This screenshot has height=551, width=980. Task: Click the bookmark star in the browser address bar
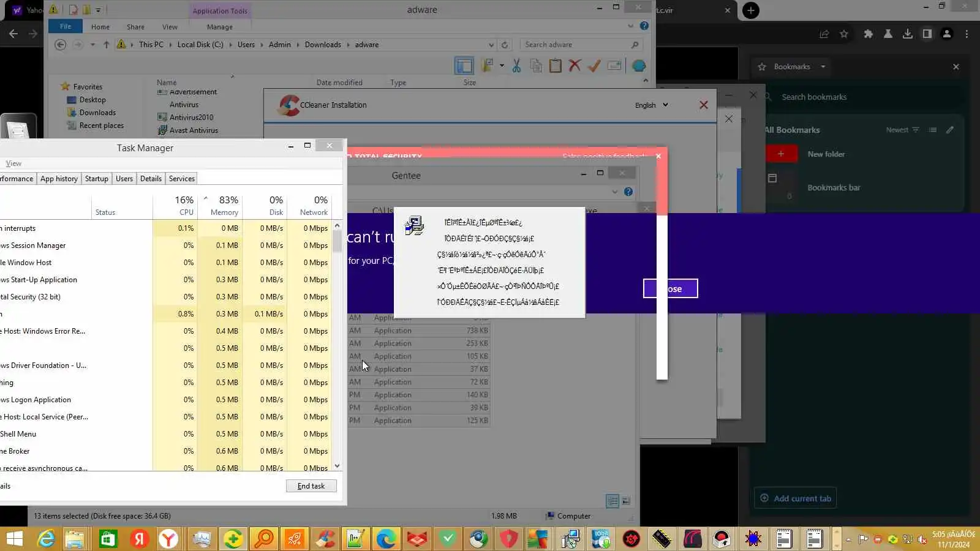pos(844,34)
